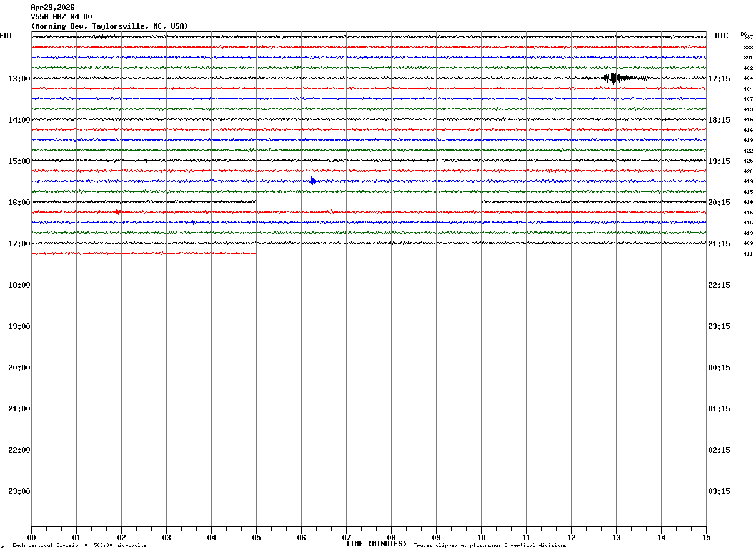Image resolution: width=756 pixels, height=554 pixels.
Task: Click the 20:15 UTC time label
Action: coord(719,203)
